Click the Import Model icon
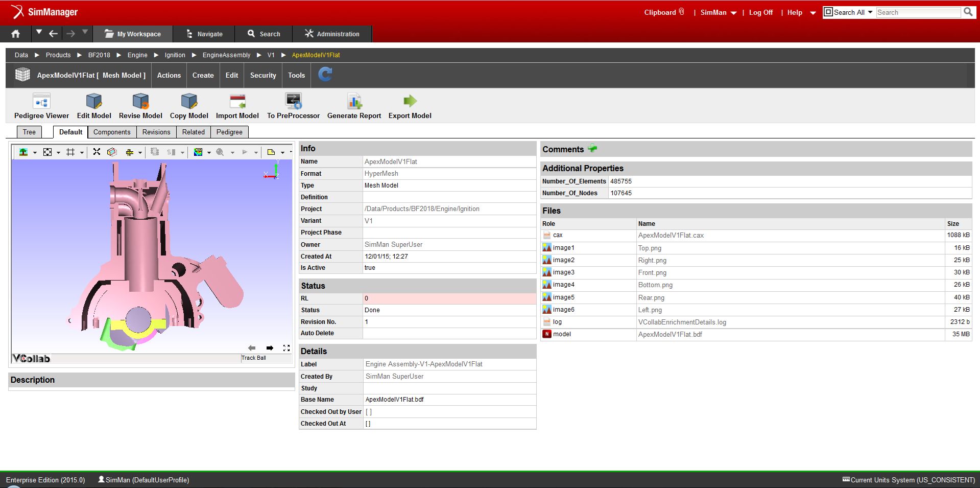980x488 pixels. 237,101
